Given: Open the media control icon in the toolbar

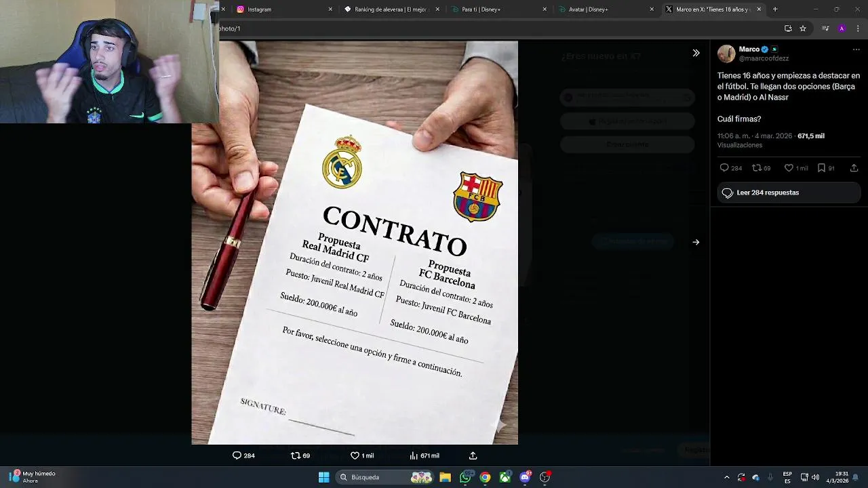Looking at the screenshot, I should 825,28.
